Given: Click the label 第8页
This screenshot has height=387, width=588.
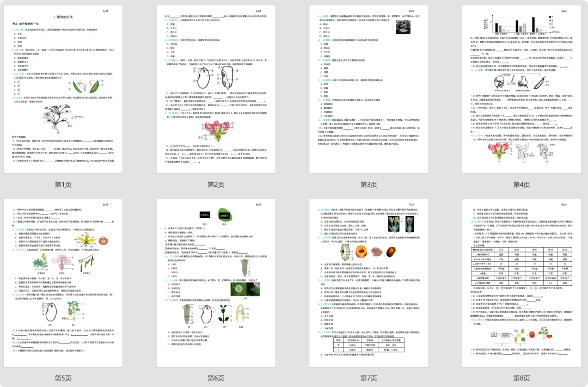Looking at the screenshot, I should point(522,378).
